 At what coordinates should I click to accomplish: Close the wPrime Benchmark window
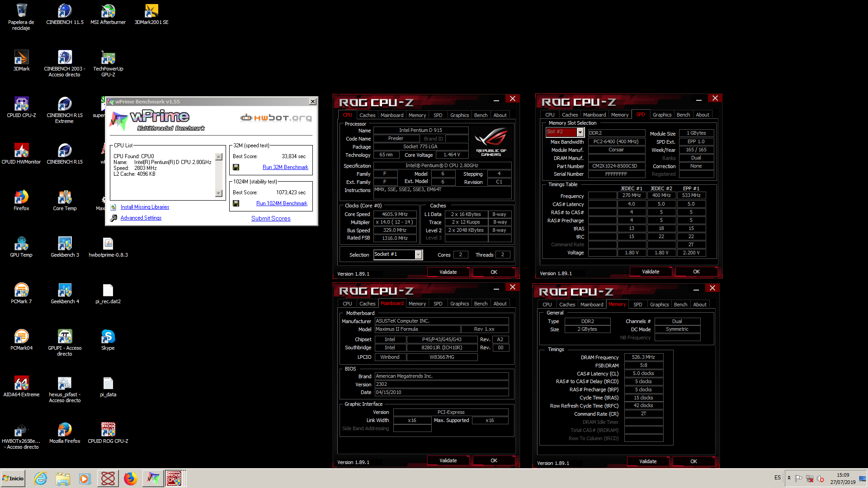[x=313, y=102]
